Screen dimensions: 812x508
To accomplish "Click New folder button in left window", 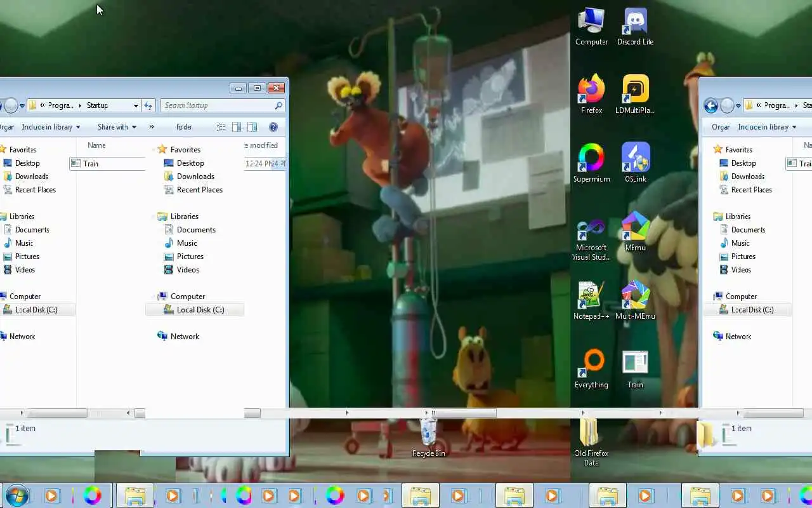I will (184, 127).
